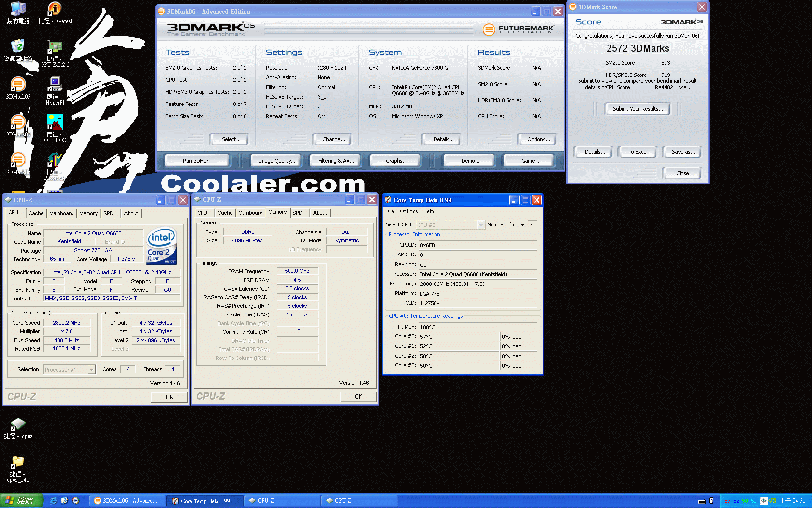Select the 3DMark05 desktop icon
Screen dimensions: 812x508
(18, 126)
